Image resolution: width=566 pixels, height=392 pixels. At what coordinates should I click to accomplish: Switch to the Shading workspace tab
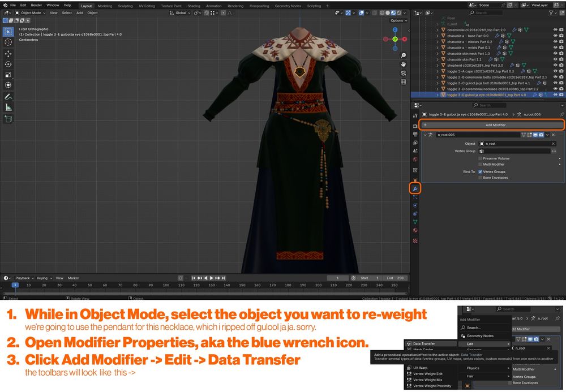point(194,6)
